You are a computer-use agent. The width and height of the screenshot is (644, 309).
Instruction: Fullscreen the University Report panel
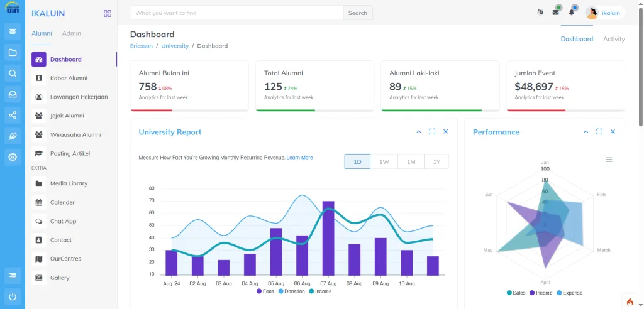coord(432,132)
